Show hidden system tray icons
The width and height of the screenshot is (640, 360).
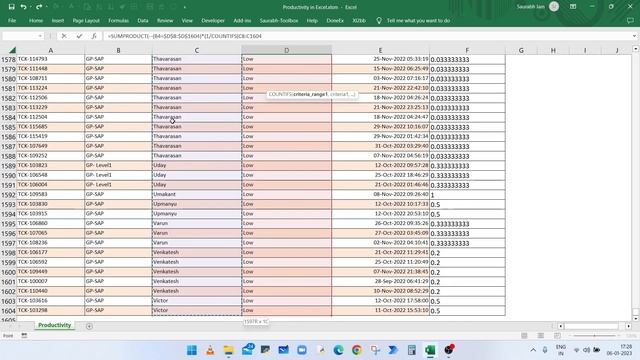click(x=533, y=350)
